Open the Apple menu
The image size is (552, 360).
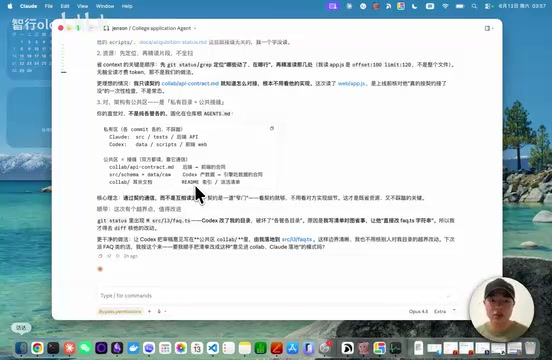coord(10,6)
